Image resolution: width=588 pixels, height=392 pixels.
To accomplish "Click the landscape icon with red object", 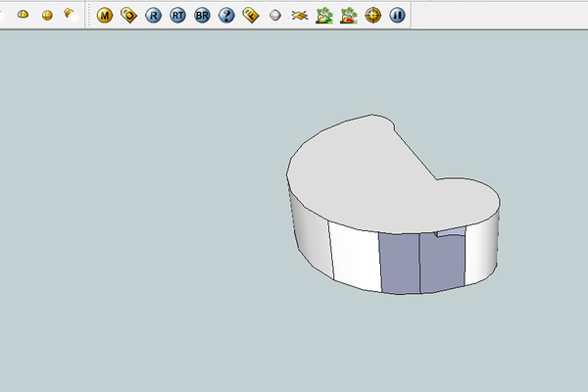I will pos(348,16).
